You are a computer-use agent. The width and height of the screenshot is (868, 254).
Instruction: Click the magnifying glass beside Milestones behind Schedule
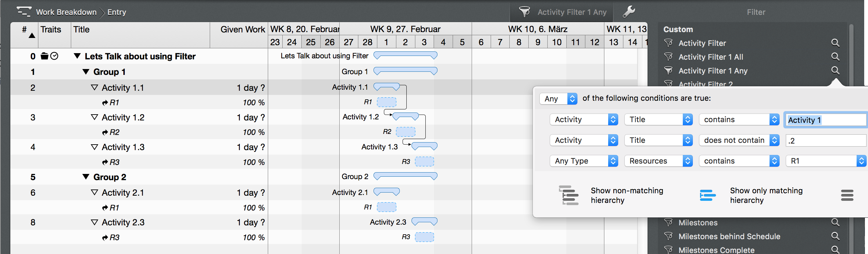(x=836, y=236)
